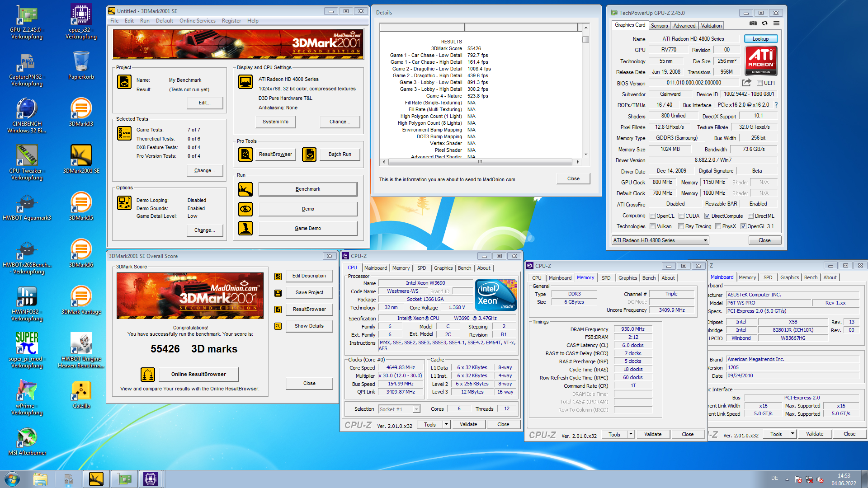Image resolution: width=868 pixels, height=488 pixels.
Task: Select the 3DMark Vantage desktop icon
Action: click(x=81, y=300)
